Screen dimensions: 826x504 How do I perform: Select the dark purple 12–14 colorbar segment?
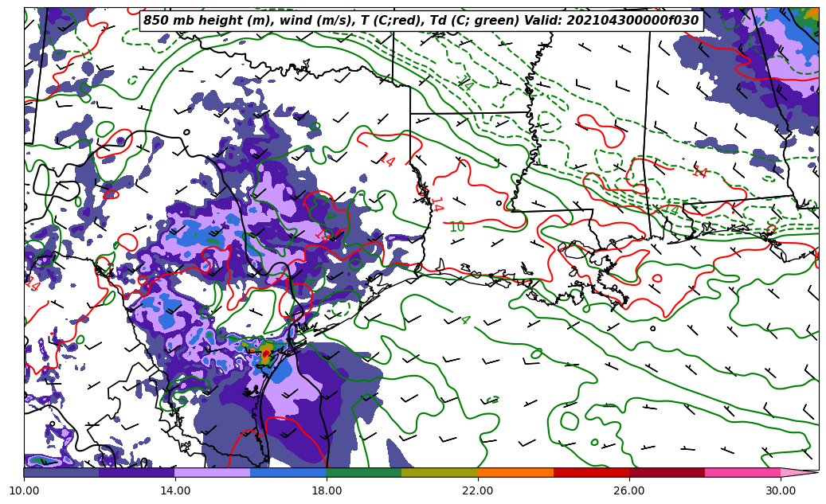click(137, 472)
